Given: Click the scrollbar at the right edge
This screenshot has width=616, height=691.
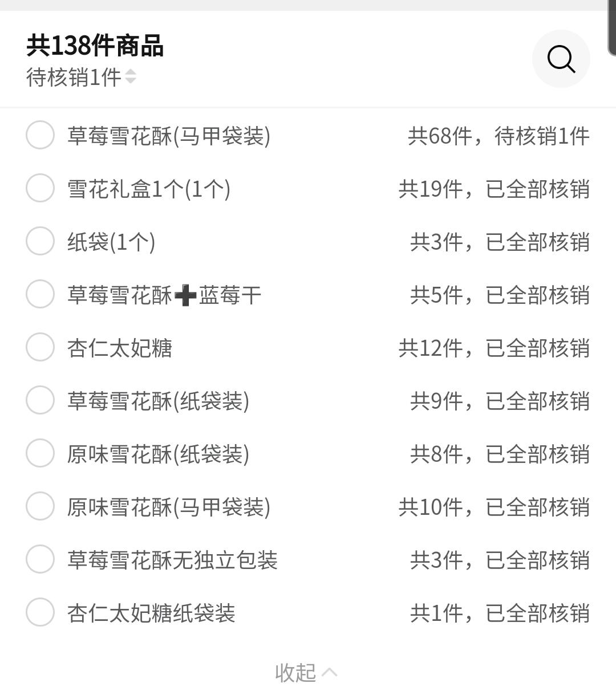Looking at the screenshot, I should click(x=611, y=29).
